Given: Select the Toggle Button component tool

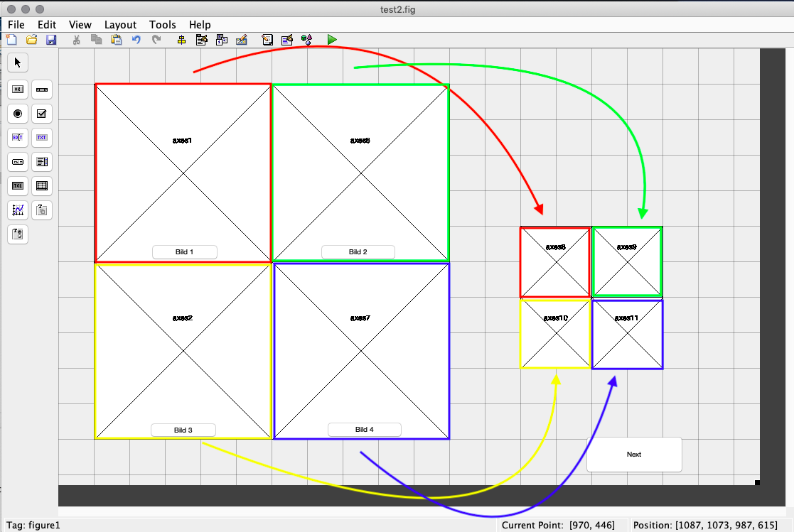Looking at the screenshot, I should point(18,186).
